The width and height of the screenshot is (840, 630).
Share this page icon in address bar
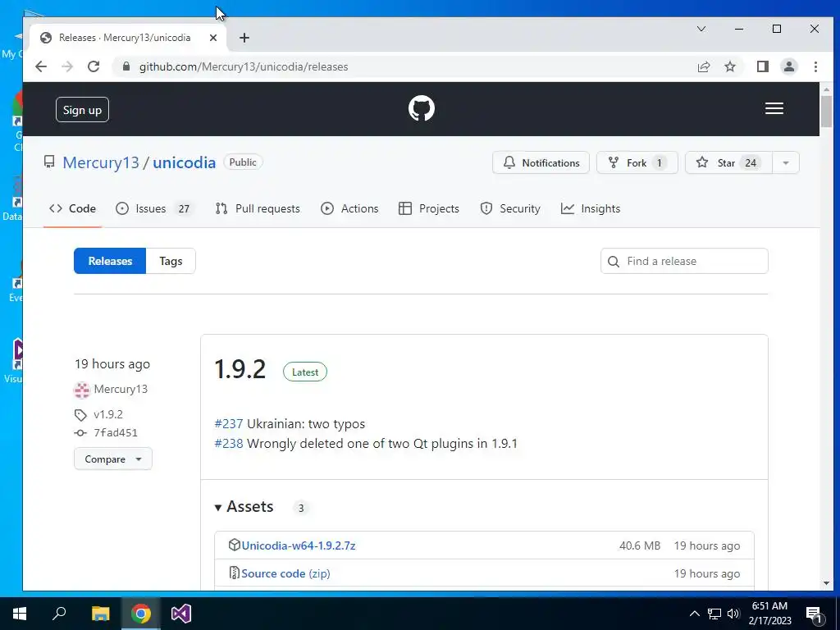[703, 66]
